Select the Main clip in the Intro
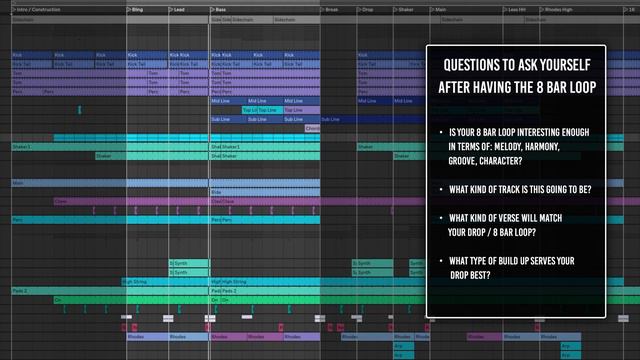This screenshot has width=640, height=360. tap(69, 183)
